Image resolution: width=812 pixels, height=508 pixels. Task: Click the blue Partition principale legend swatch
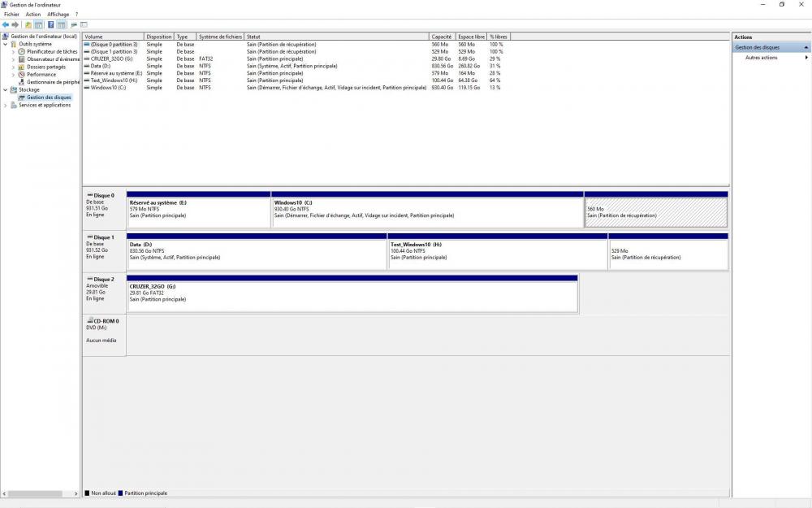coord(121,493)
